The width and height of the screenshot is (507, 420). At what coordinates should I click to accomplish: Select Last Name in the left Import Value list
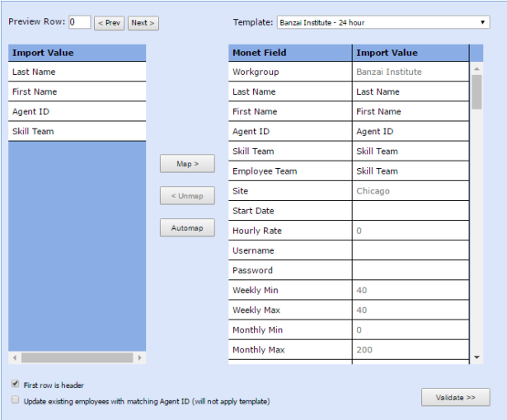77,72
